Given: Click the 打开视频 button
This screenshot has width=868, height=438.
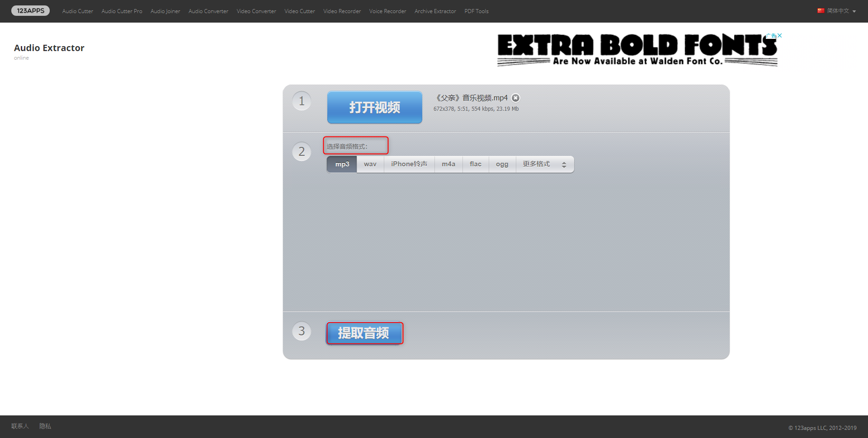Looking at the screenshot, I should (x=374, y=108).
